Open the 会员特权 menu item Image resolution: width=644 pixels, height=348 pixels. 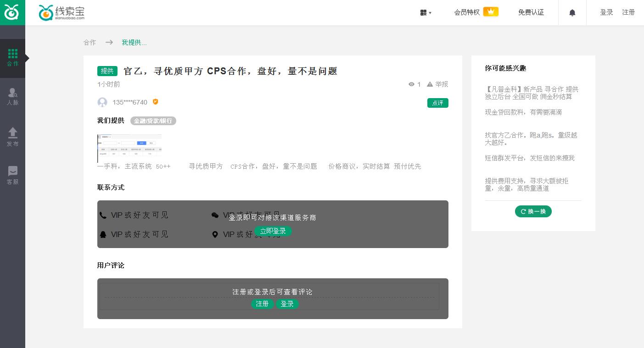(x=467, y=12)
